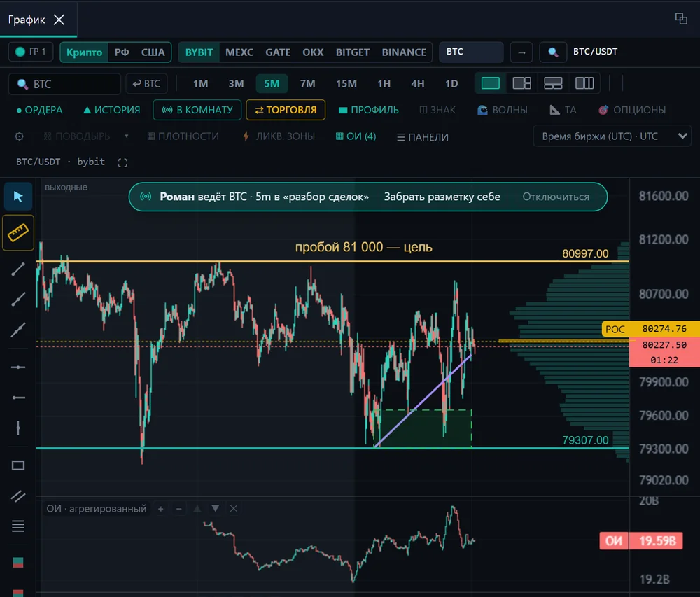This screenshot has width=700, height=597.
Task: Switch to the РФ market tab
Action: [122, 52]
